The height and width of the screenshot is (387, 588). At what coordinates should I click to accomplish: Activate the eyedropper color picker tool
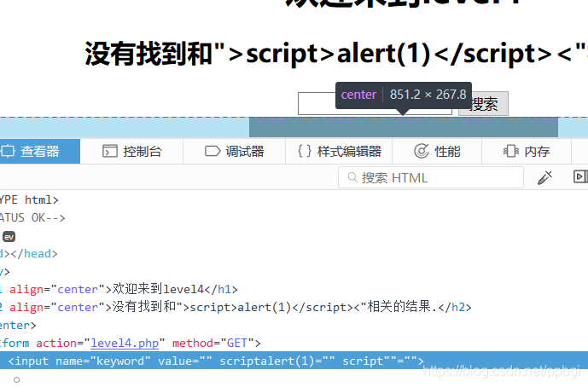click(x=544, y=177)
